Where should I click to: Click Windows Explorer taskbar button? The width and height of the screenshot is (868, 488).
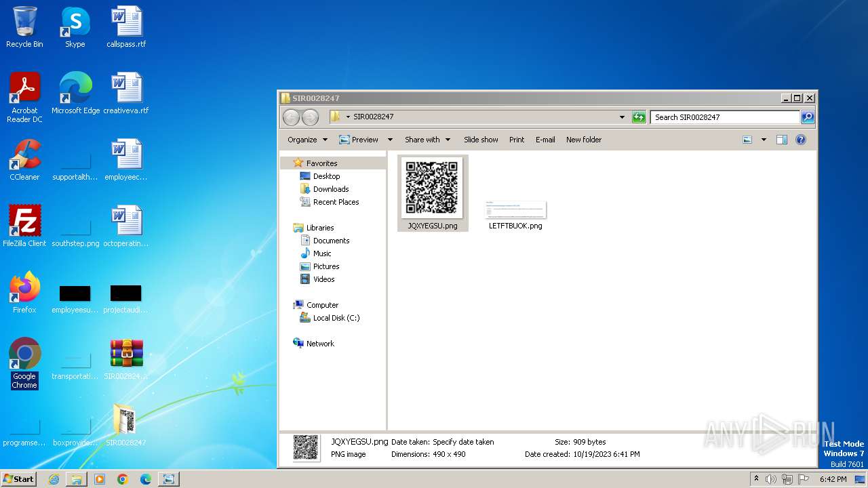tap(77, 479)
